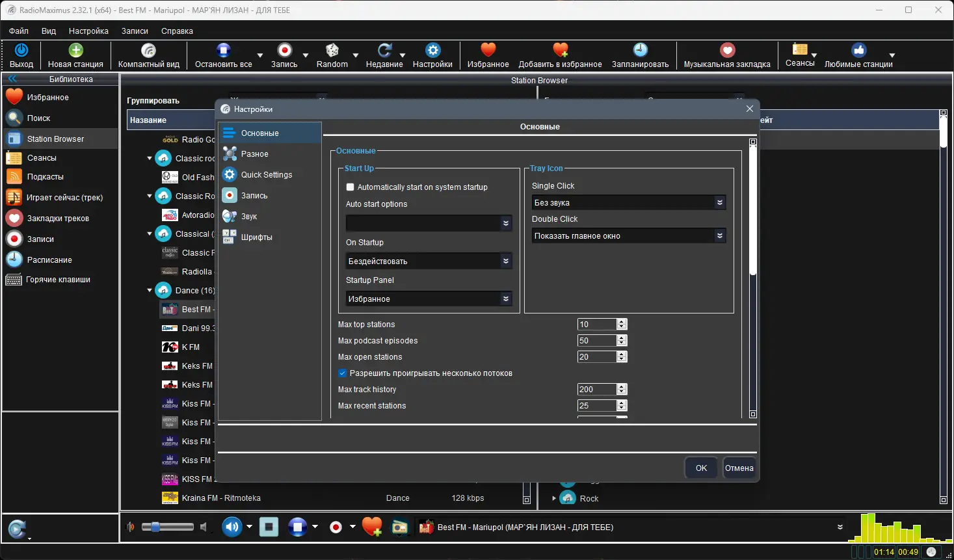Open the Auto start options dropdown

click(x=429, y=223)
